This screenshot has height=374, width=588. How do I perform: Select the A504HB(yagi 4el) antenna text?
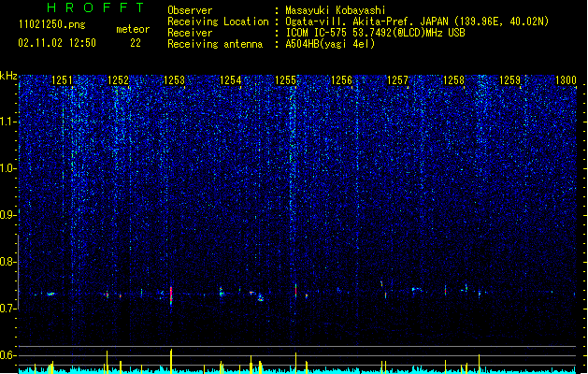pyautogui.click(x=330, y=44)
